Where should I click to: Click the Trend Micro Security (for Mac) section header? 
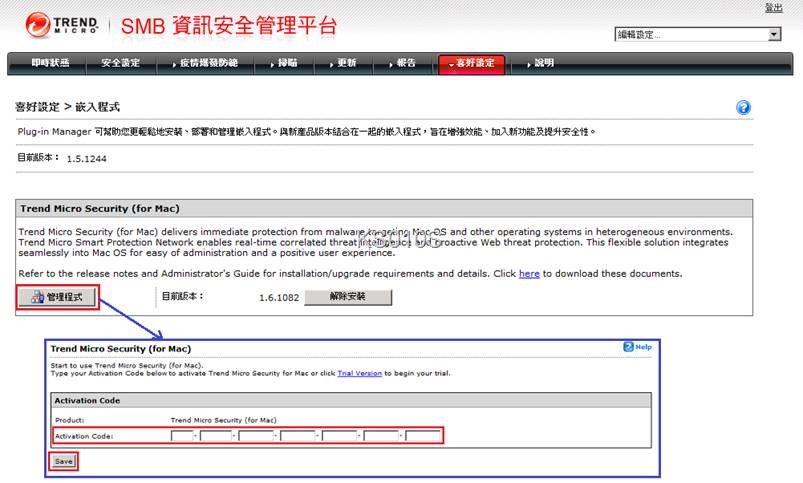[x=384, y=208]
